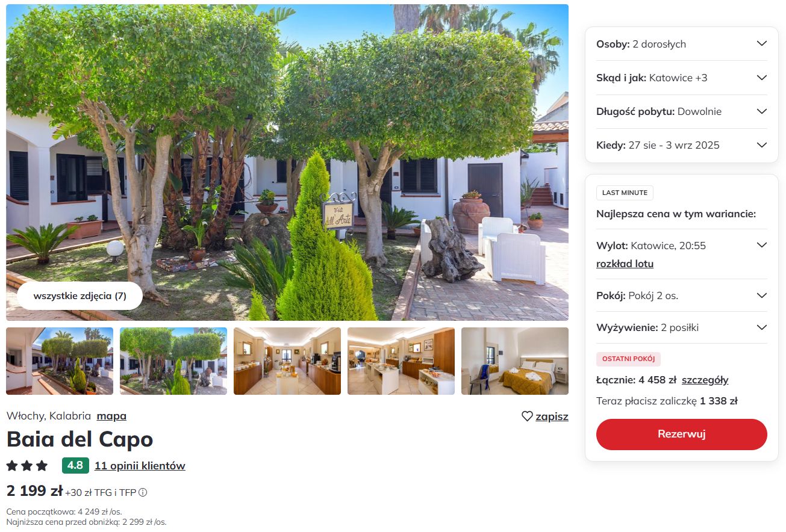Click the red Rezerwuj button
The image size is (786, 532).
[x=682, y=435]
